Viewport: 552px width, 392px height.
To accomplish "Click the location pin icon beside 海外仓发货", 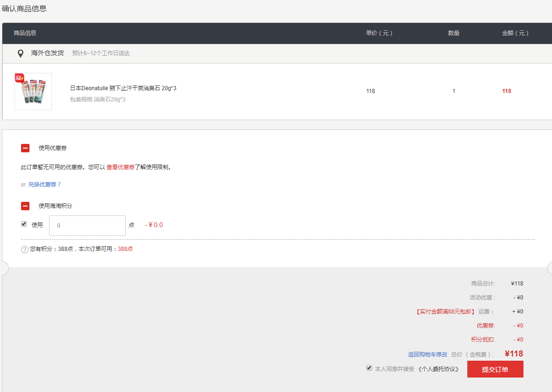I will click(x=21, y=54).
